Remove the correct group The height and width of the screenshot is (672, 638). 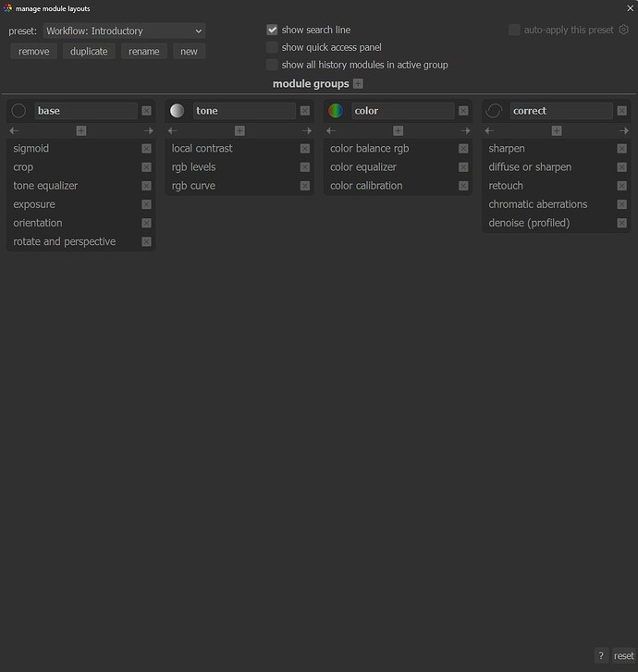pos(622,111)
